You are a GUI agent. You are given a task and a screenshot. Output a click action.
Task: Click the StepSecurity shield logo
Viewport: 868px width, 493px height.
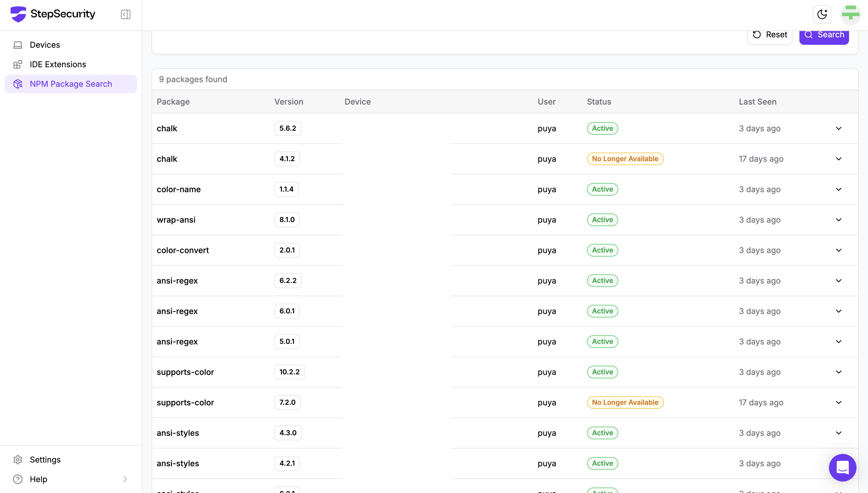pyautogui.click(x=18, y=14)
